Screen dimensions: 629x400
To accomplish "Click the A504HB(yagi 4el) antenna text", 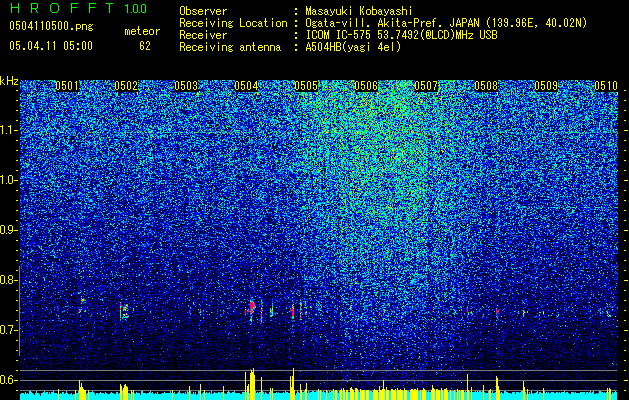I will click(353, 47).
